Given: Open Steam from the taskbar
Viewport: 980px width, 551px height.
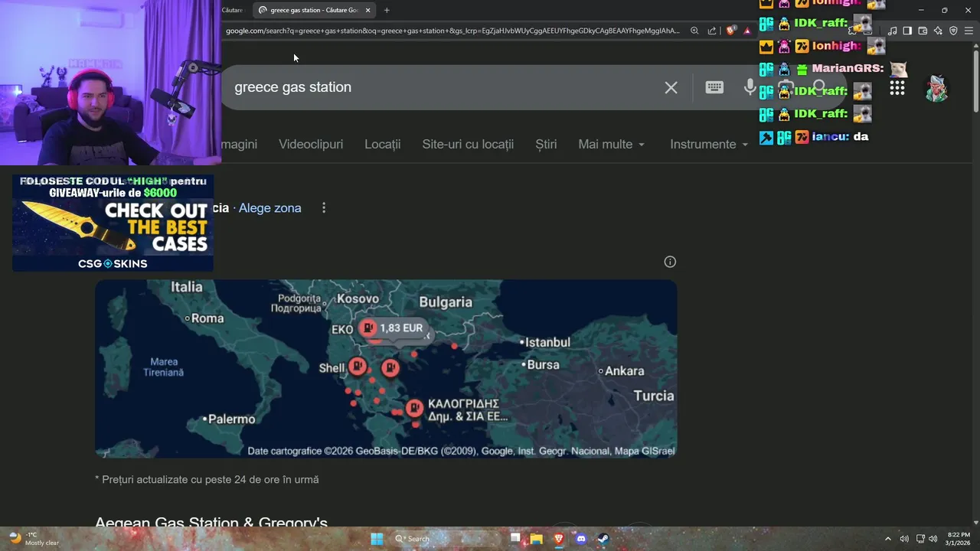Looking at the screenshot, I should point(603,539).
